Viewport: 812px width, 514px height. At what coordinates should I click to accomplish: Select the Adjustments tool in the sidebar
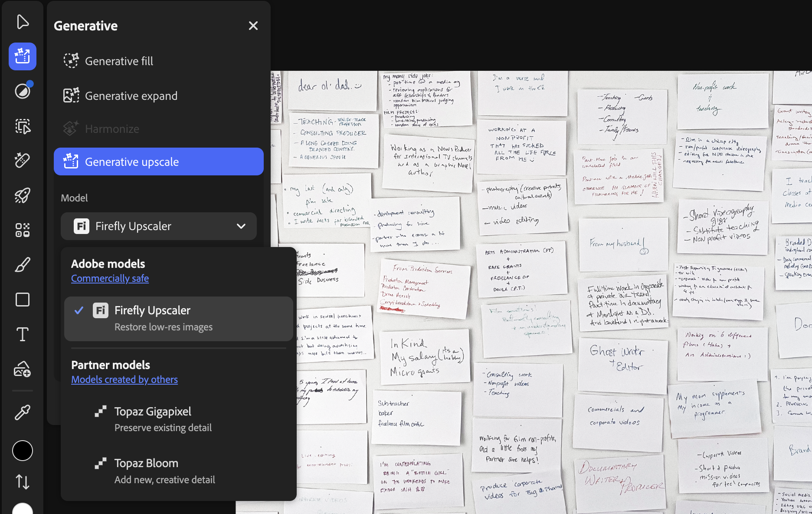click(x=22, y=91)
